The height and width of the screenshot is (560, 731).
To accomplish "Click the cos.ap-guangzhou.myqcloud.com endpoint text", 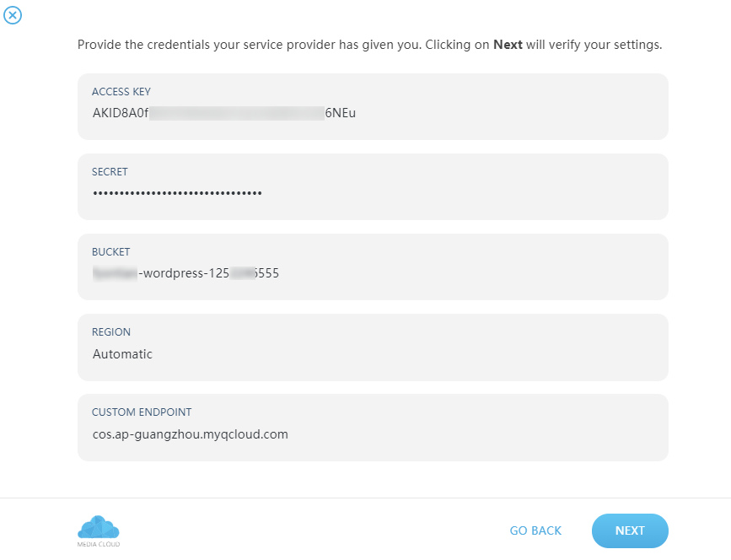I will pos(191,434).
